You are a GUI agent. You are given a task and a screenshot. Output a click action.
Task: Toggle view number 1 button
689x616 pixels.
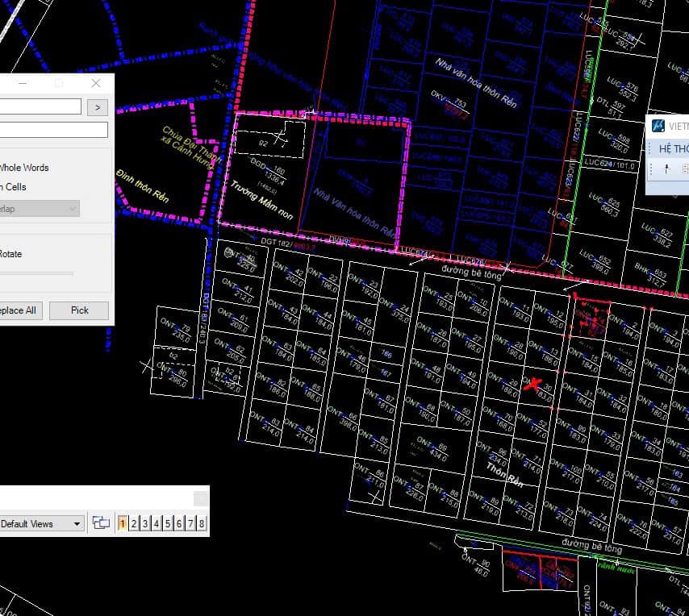(x=123, y=523)
